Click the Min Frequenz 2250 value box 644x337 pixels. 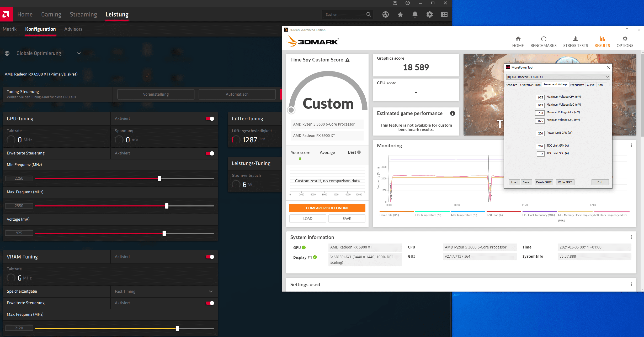click(x=19, y=178)
